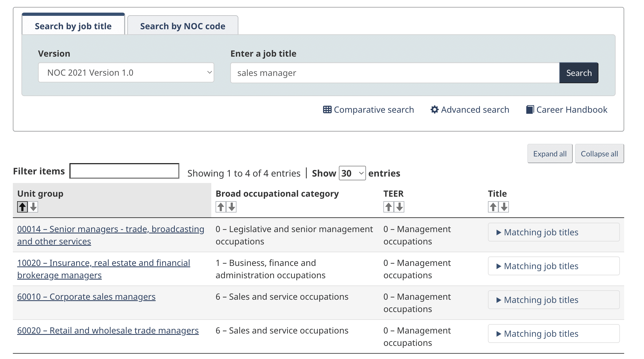Open Advanced search via gear icon

tap(434, 110)
